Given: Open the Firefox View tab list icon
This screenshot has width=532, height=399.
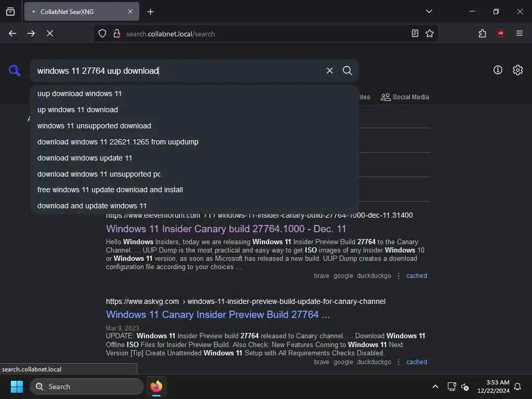Looking at the screenshot, I should (x=10, y=11).
